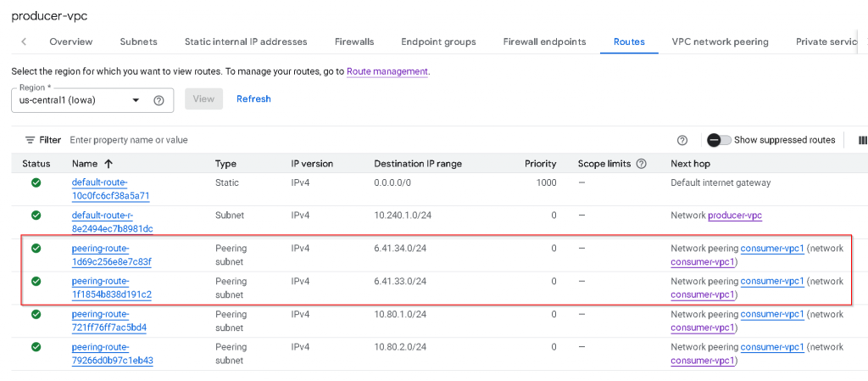
Task: Toggle Show suppressed routes switch
Action: click(719, 140)
